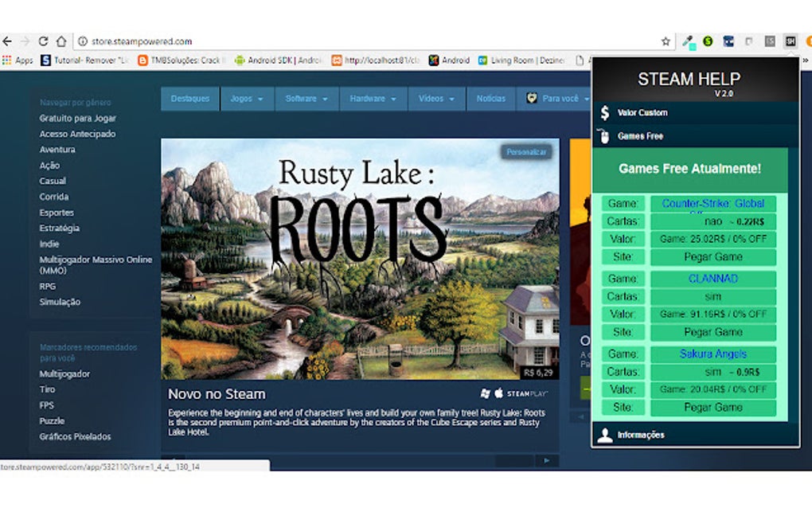Browse the Ação genre
Viewport: 812px width, 508px height.
(x=49, y=165)
